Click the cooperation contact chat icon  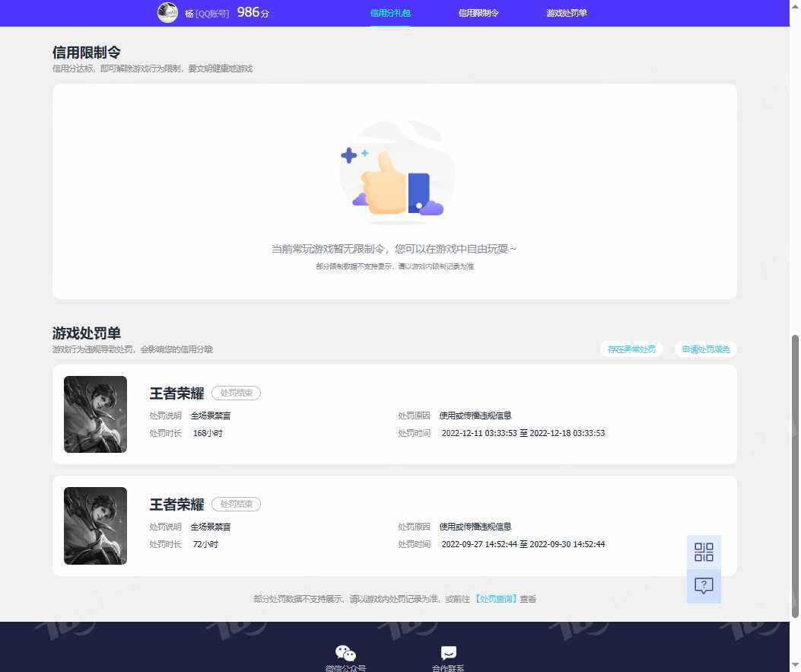[448, 653]
